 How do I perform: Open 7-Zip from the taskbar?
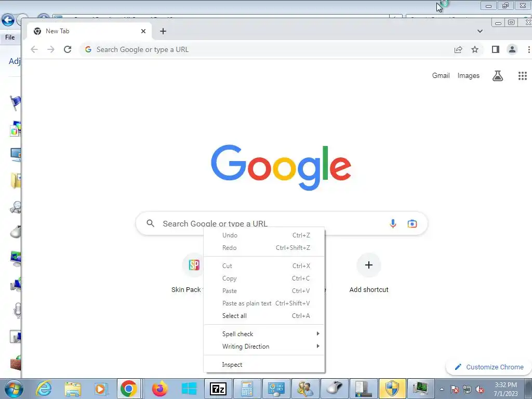(218, 389)
